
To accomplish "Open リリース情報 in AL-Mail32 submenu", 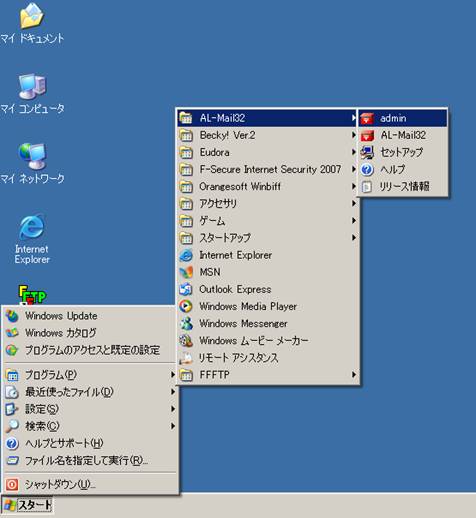I will (x=403, y=187).
